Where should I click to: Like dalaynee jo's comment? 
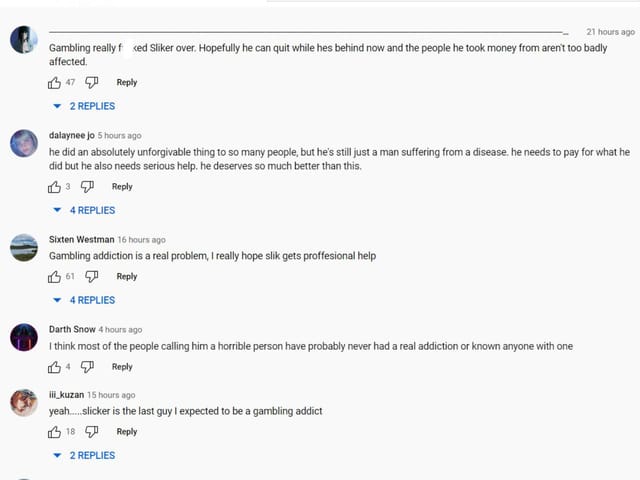click(x=55, y=187)
